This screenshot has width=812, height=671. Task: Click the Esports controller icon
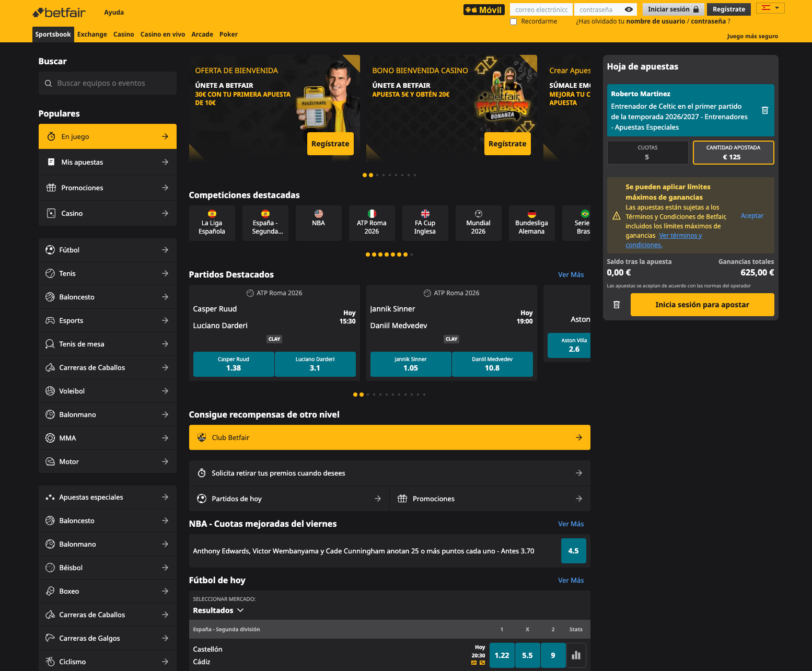pyautogui.click(x=50, y=320)
